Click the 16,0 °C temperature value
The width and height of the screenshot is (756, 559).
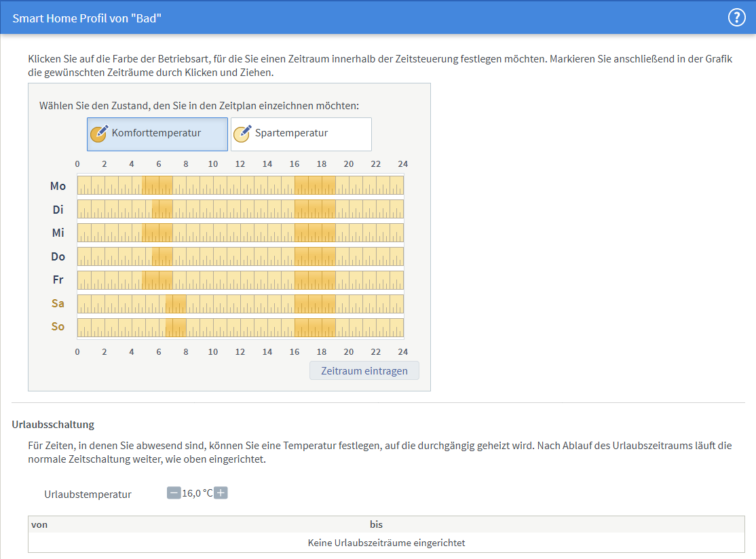(x=197, y=493)
